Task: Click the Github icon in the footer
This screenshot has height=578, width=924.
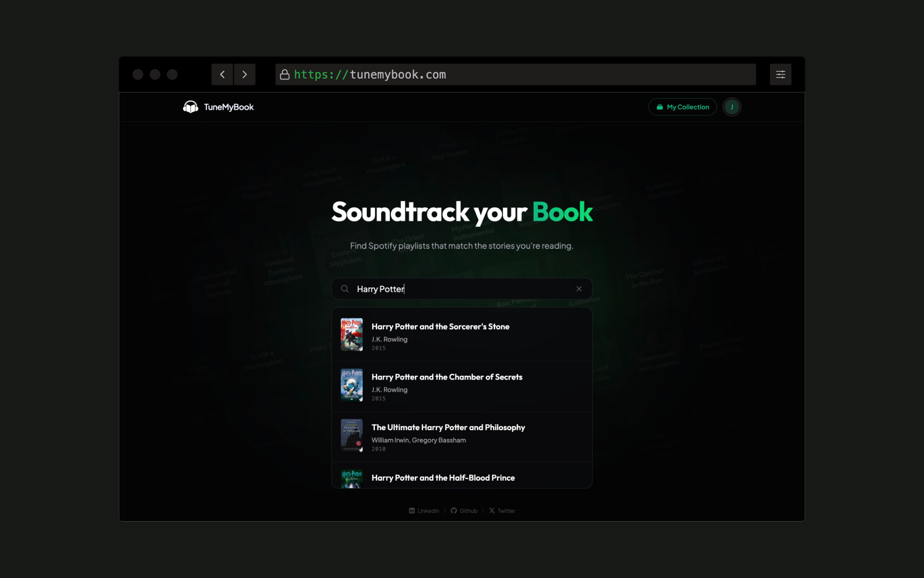Action: click(454, 511)
